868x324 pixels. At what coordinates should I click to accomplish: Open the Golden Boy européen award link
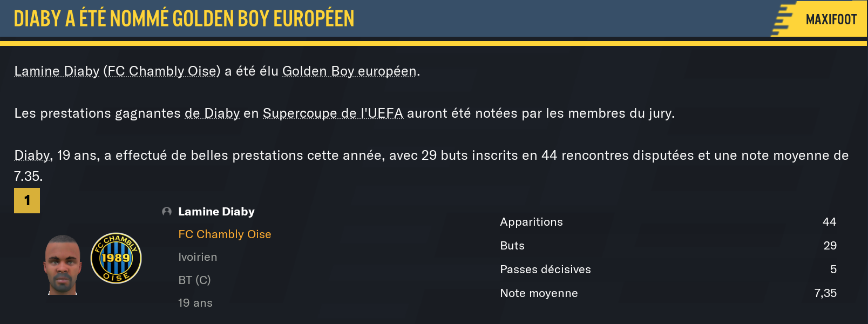click(349, 71)
